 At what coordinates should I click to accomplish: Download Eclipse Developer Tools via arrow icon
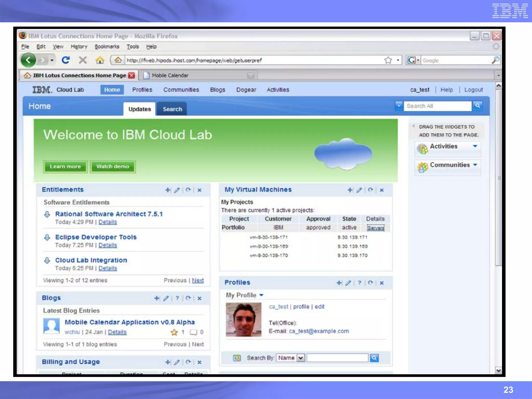coord(47,237)
